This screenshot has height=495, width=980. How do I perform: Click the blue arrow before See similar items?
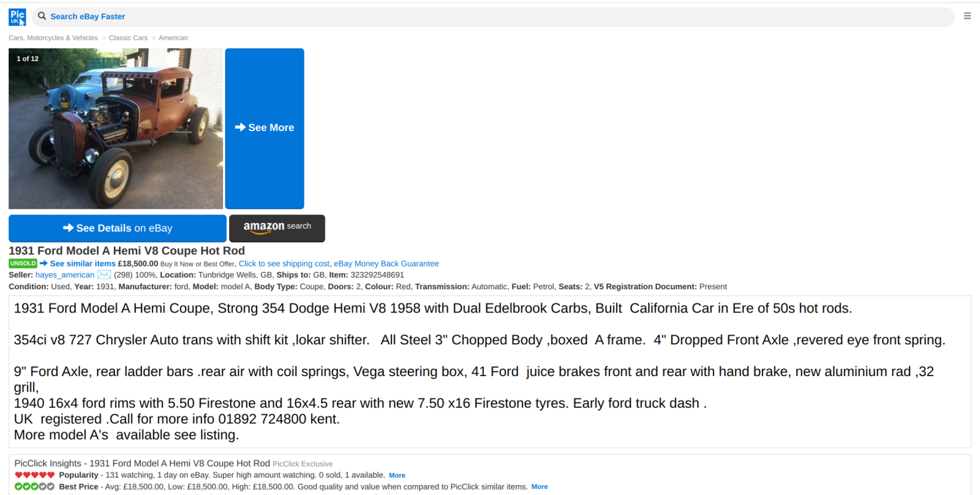pyautogui.click(x=43, y=263)
